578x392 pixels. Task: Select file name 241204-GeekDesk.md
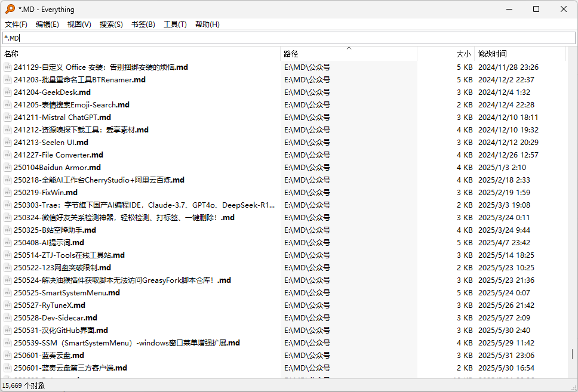point(52,92)
